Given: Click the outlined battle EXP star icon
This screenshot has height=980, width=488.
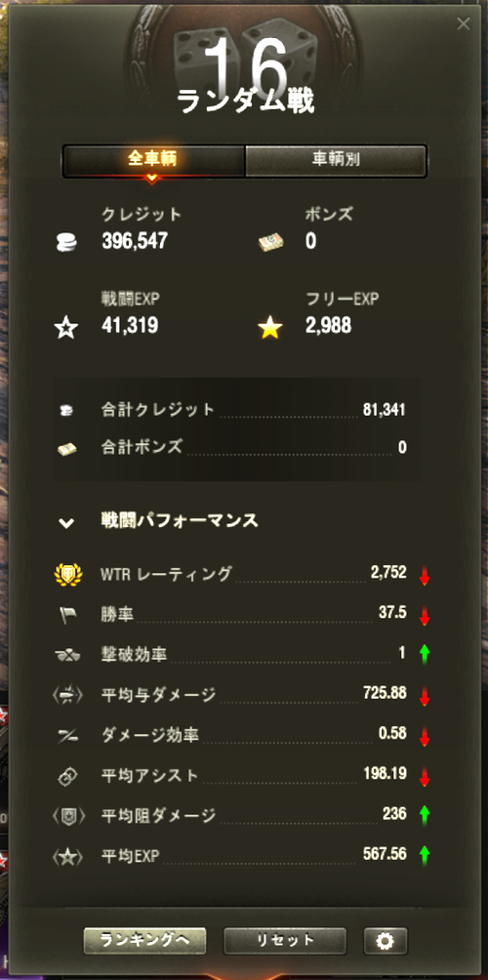Looking at the screenshot, I should [x=66, y=328].
